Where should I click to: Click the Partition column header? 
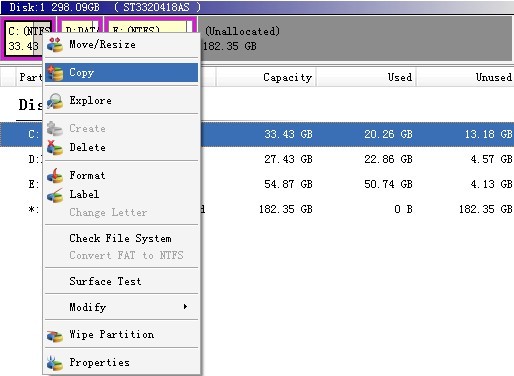[x=29, y=77]
